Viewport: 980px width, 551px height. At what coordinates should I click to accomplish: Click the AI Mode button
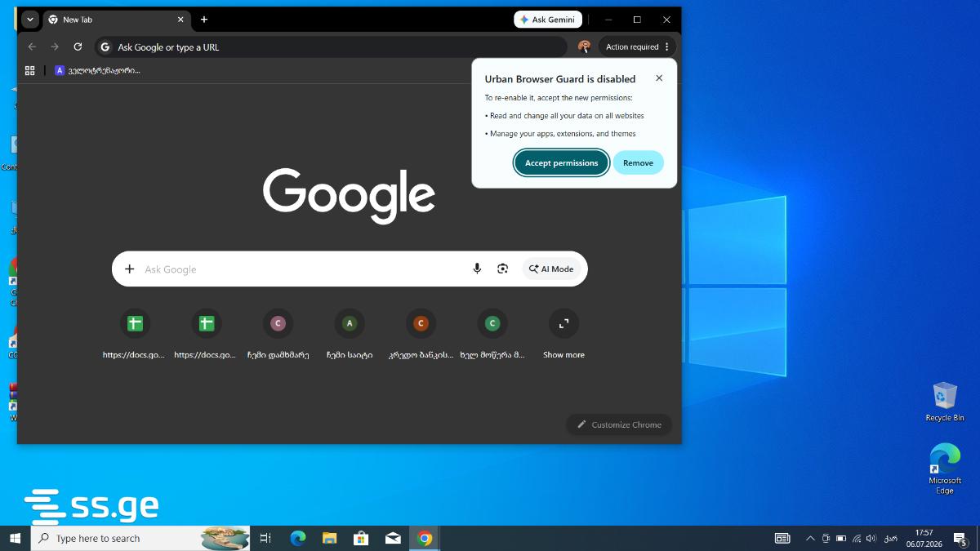tap(551, 269)
